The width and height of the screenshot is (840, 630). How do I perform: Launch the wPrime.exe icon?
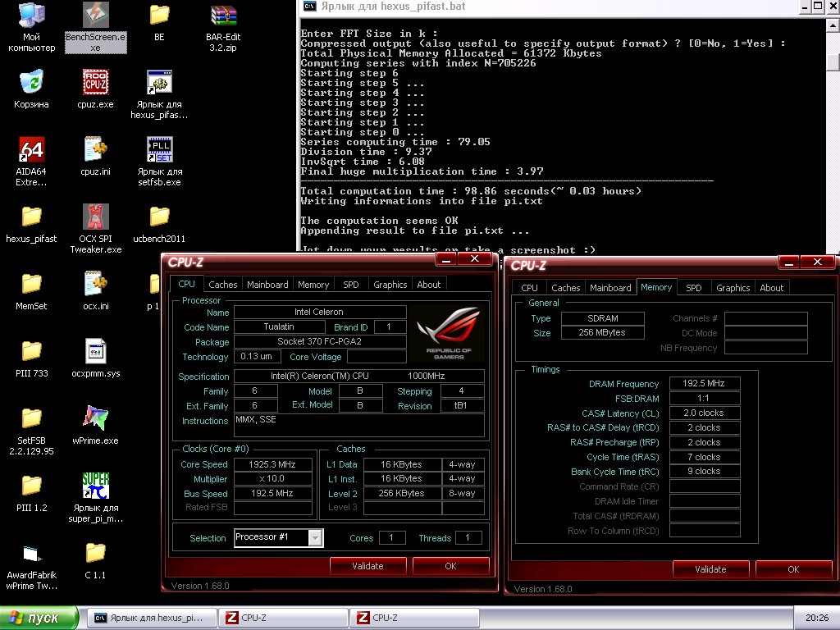point(95,426)
